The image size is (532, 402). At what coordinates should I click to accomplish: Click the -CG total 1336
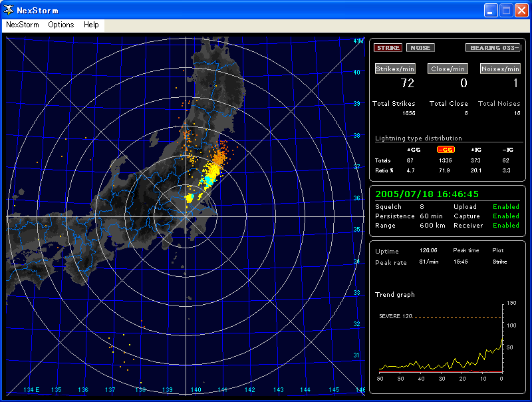[x=446, y=160]
